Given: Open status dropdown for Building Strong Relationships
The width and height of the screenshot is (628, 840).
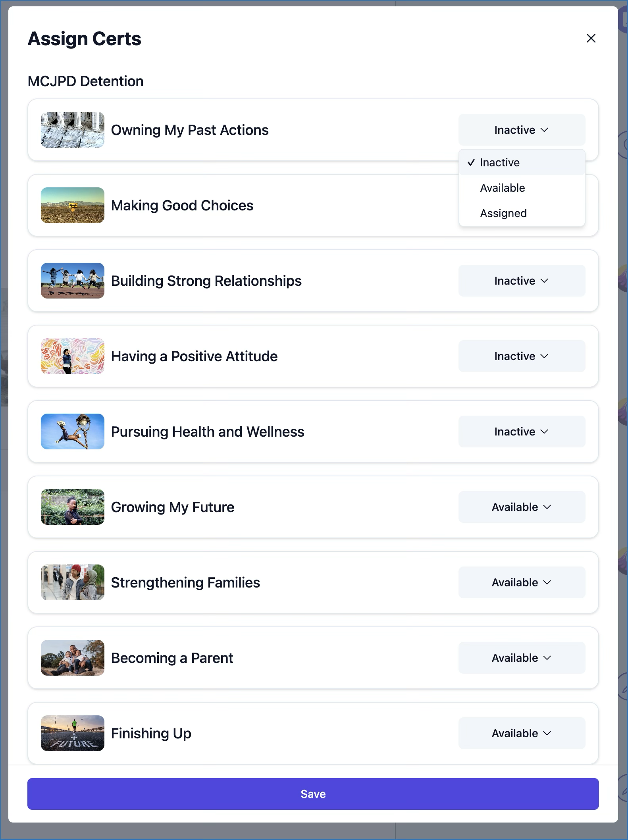Looking at the screenshot, I should tap(521, 281).
